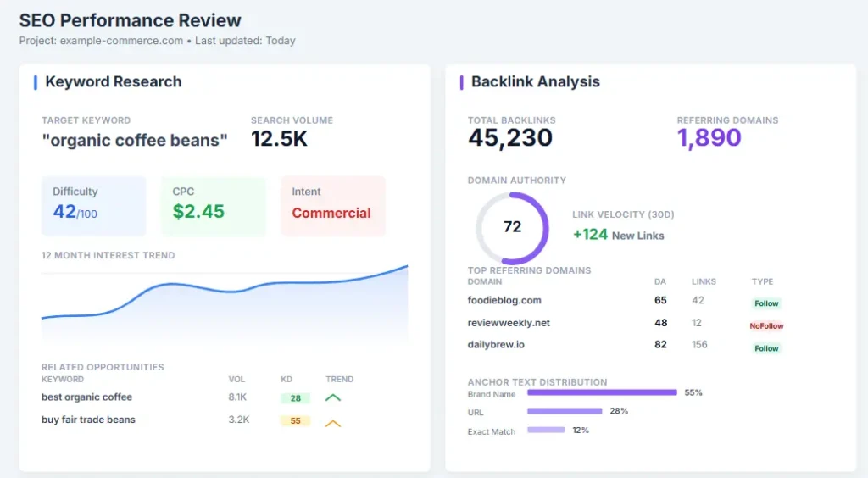Screen dimensions: 868x478
Task: Click the TYPE column header in referring domains
Action: click(762, 281)
